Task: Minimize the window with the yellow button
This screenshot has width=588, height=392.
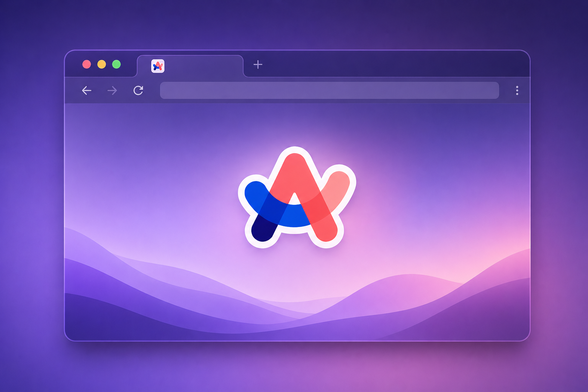Action: pos(101,64)
